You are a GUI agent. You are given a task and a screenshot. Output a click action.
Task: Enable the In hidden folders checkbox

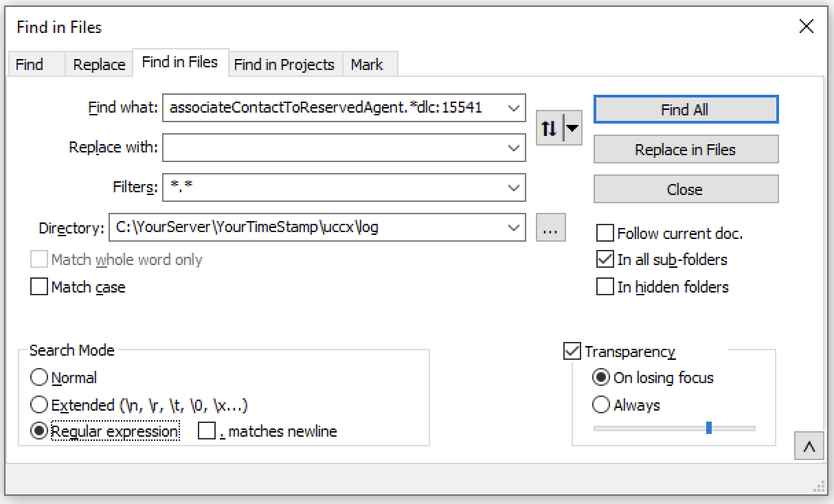605,287
